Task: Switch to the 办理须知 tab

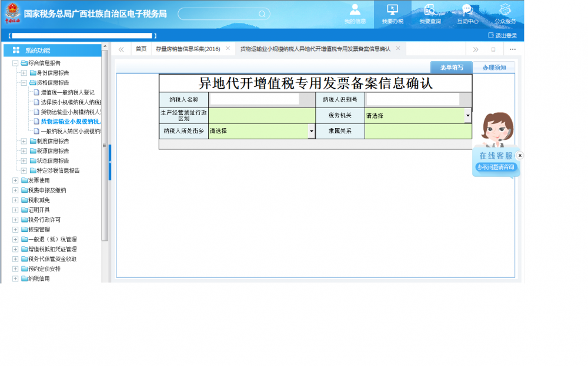Action: [494, 68]
